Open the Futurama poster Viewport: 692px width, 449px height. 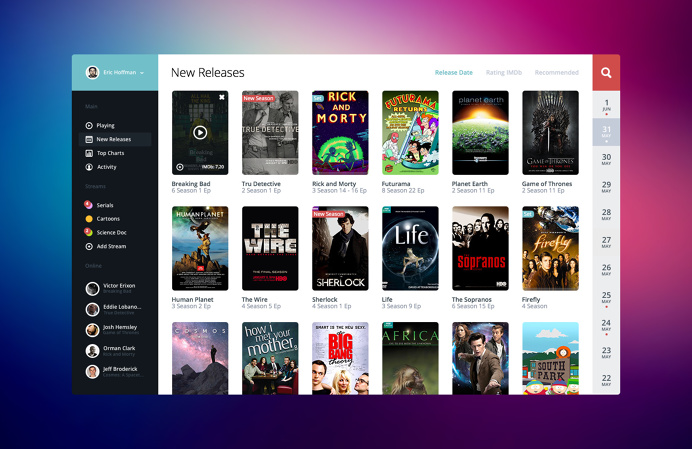410,133
